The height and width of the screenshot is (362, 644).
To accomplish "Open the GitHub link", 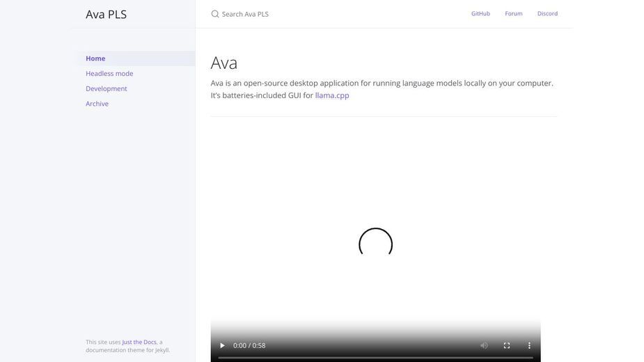I will 480,13.
